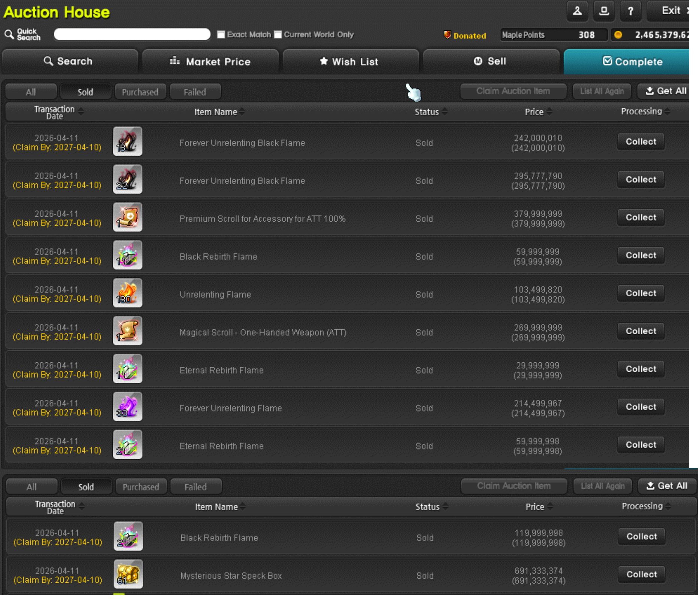The height and width of the screenshot is (600, 700).
Task: Switch to the Market Price tab
Action: pos(210,61)
